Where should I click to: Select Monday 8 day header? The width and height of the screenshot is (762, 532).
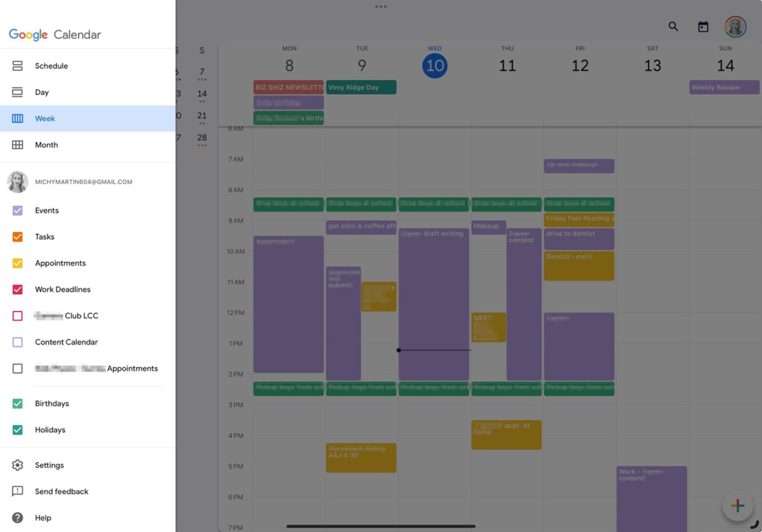pyautogui.click(x=290, y=61)
